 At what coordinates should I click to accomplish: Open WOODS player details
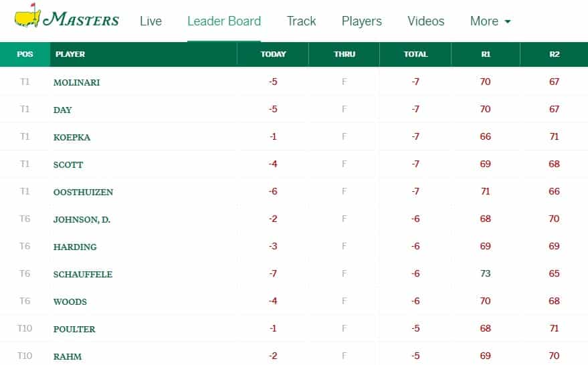tap(70, 301)
